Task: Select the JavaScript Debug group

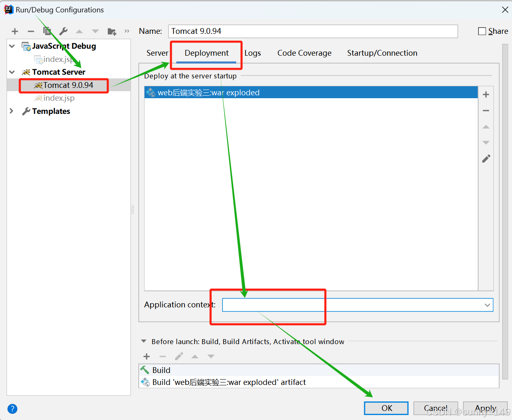Action: tap(64, 46)
